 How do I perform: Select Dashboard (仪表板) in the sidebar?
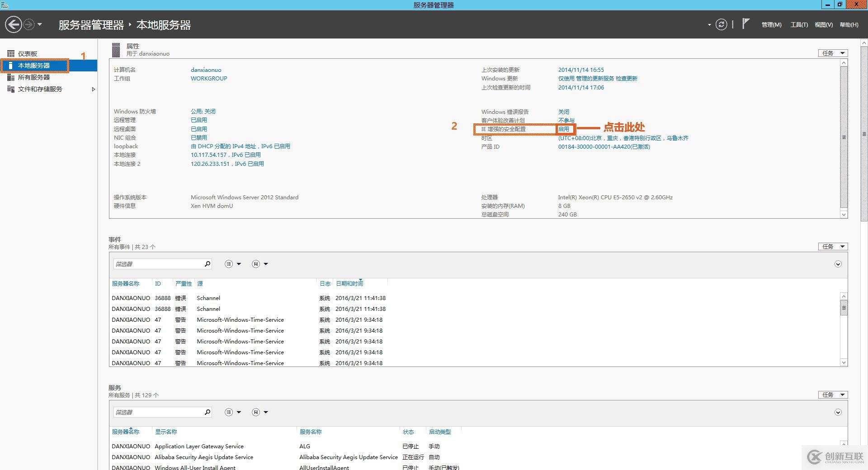pyautogui.click(x=28, y=54)
